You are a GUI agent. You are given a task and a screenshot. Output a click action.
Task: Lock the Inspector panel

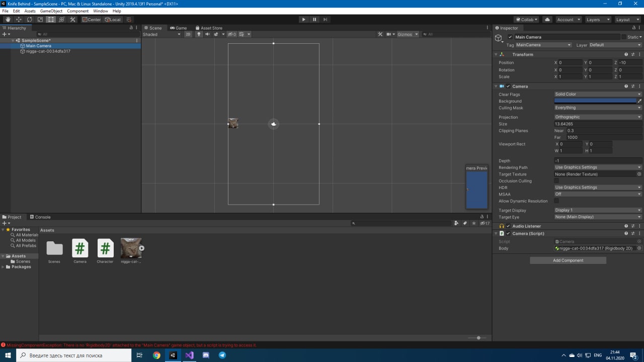click(633, 28)
